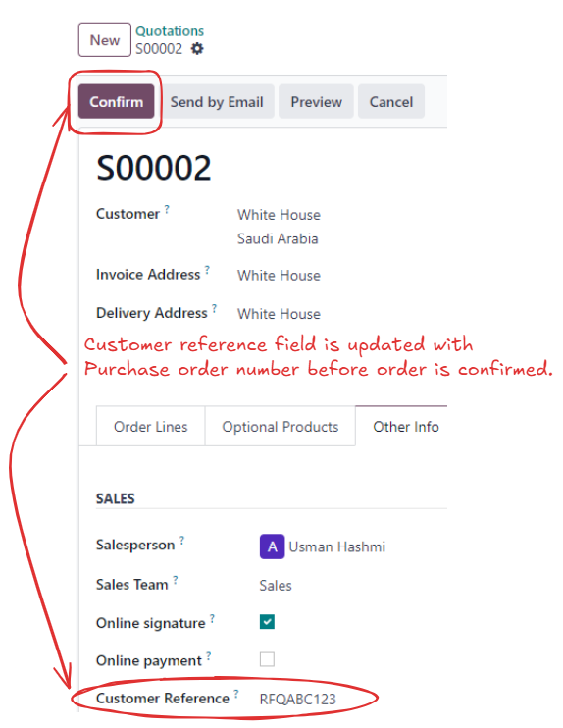The width and height of the screenshot is (563, 728).
Task: Uncheck the Online signature checkbox
Action: (267, 622)
